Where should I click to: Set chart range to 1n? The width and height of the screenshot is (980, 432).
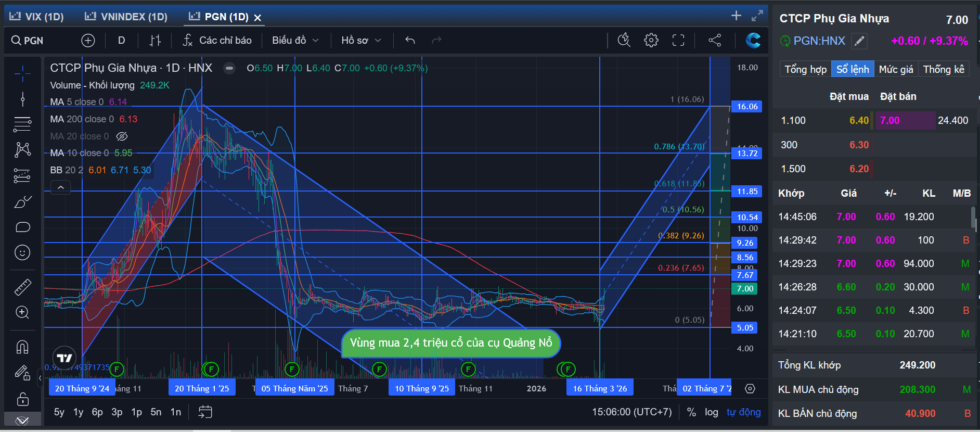point(176,412)
